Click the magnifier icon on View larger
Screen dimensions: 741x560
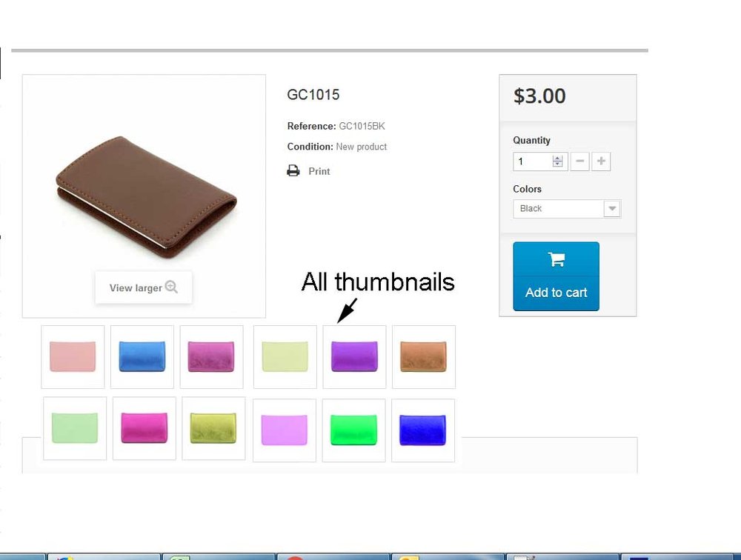click(171, 287)
